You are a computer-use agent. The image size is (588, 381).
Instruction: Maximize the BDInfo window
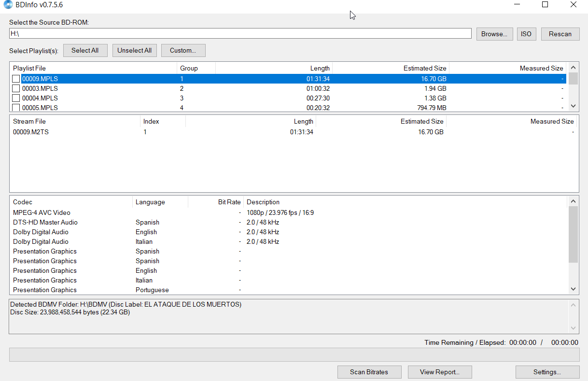point(545,5)
